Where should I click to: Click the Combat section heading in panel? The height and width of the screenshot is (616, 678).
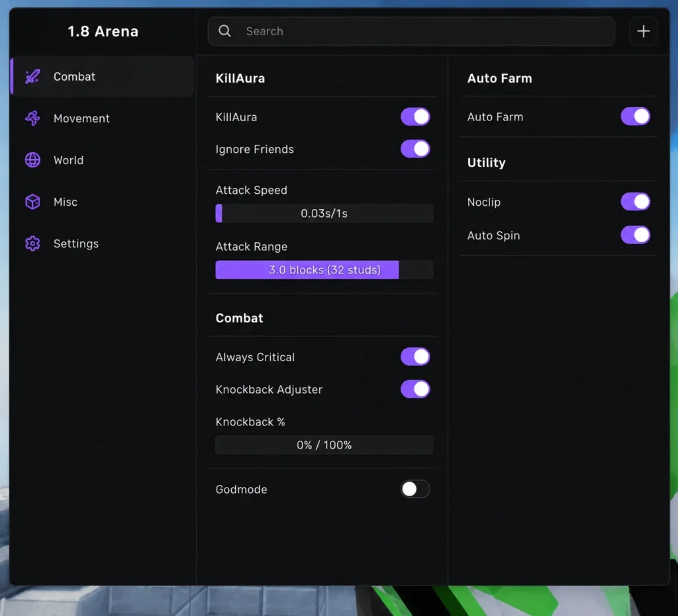pos(240,318)
